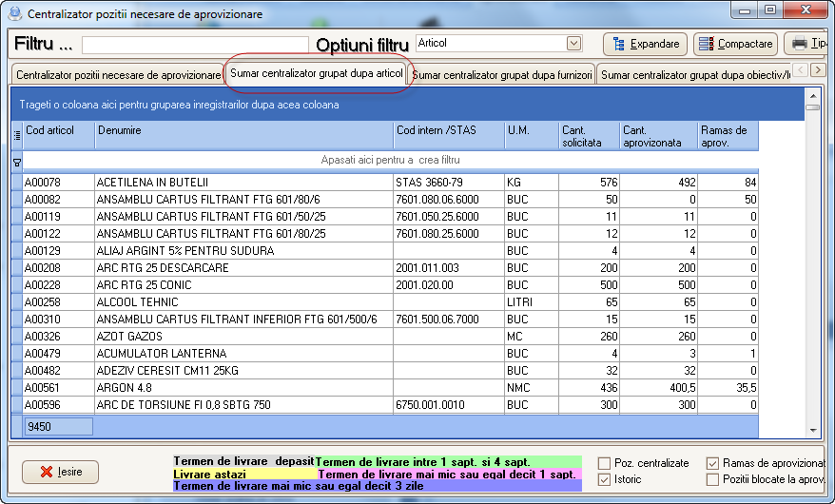This screenshot has width=835, height=504.
Task: Open Sumar centralizator grupat dupa obiectiv tab
Action: pyautogui.click(x=694, y=75)
